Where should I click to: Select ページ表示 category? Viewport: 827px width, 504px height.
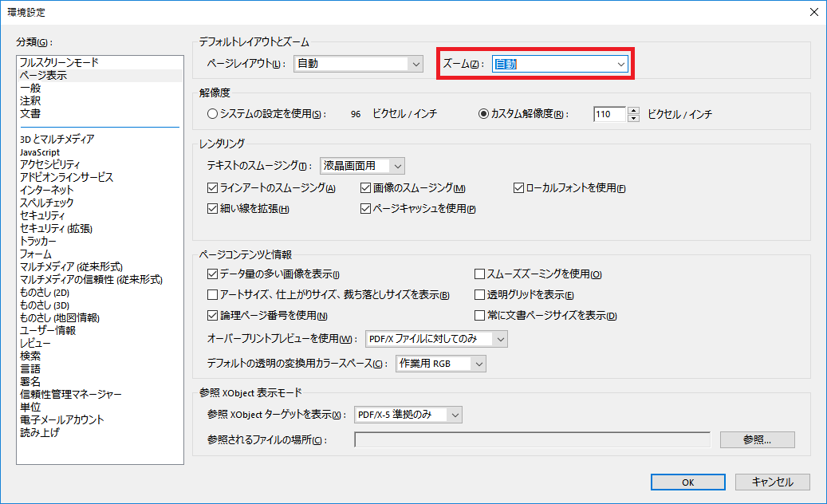click(43, 76)
